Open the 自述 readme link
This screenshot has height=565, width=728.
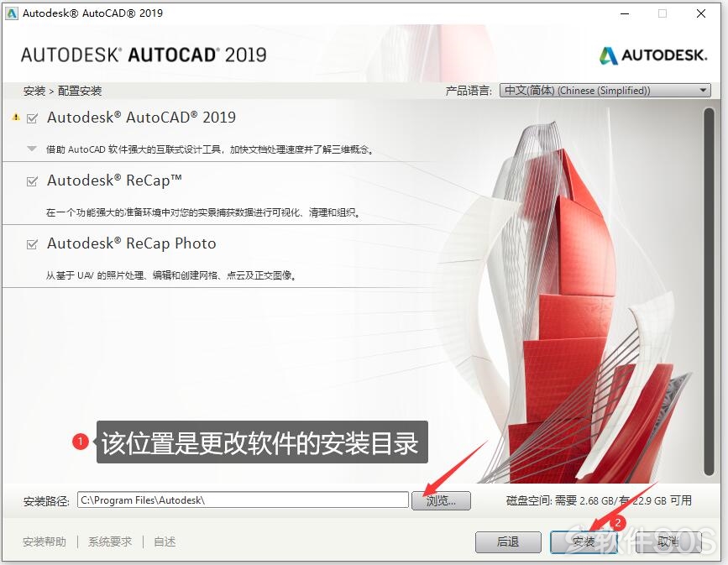(165, 541)
